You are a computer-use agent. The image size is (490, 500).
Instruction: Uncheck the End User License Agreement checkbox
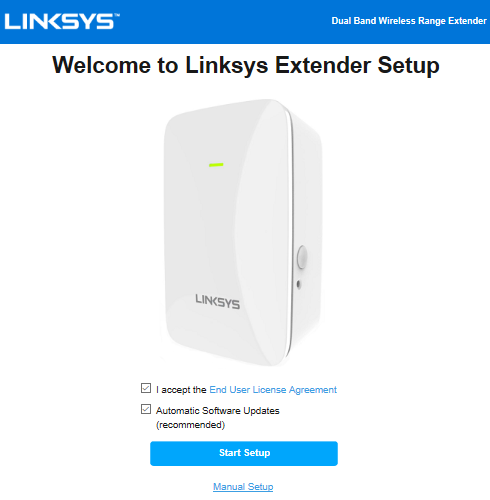coord(146,388)
